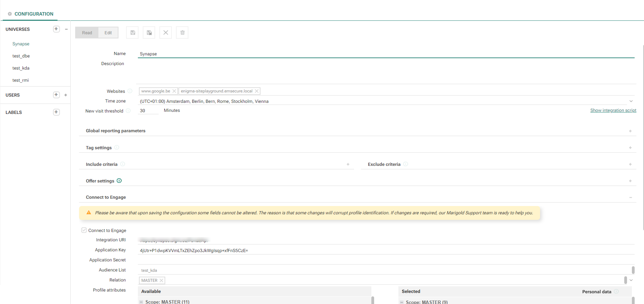The width and height of the screenshot is (644, 304).
Task: Add a new user with plus icon
Action: pos(56,95)
